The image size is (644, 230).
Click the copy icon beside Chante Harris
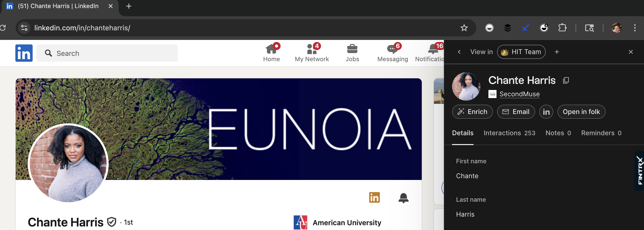click(x=566, y=80)
